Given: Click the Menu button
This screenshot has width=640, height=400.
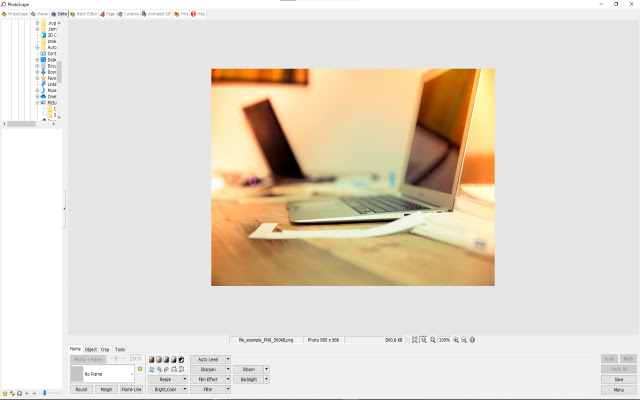Looking at the screenshot, I should pyautogui.click(x=619, y=390).
